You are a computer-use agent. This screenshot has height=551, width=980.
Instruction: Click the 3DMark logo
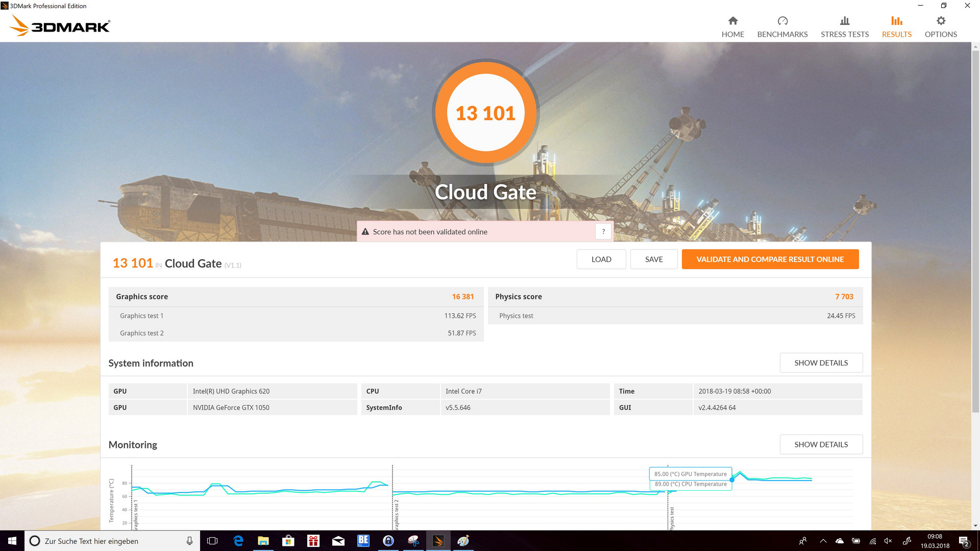pyautogui.click(x=60, y=26)
